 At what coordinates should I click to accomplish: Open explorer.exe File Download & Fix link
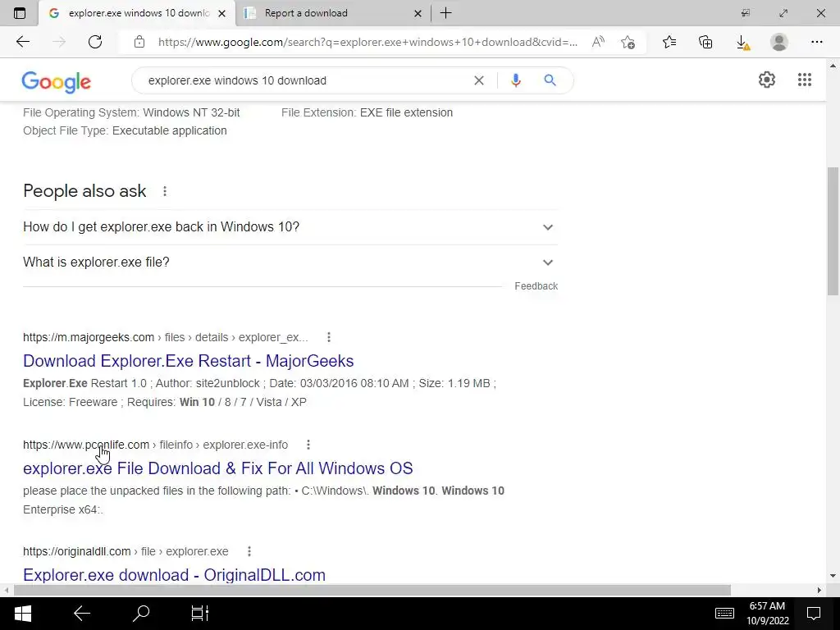(x=217, y=468)
